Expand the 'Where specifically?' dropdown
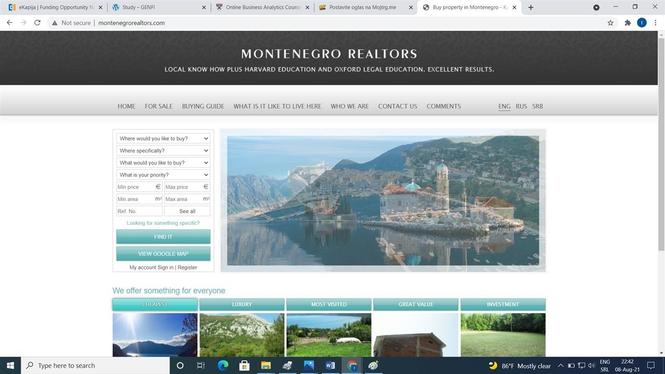 point(163,151)
